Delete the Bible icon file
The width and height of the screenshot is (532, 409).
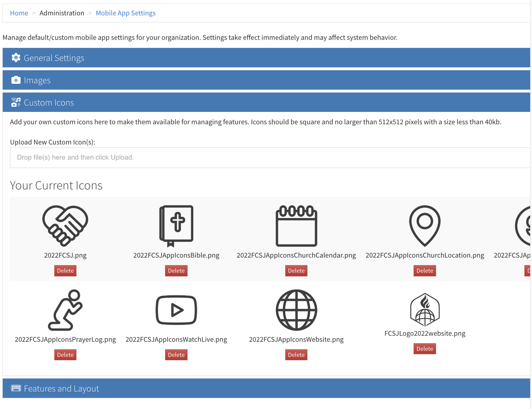pos(176,271)
